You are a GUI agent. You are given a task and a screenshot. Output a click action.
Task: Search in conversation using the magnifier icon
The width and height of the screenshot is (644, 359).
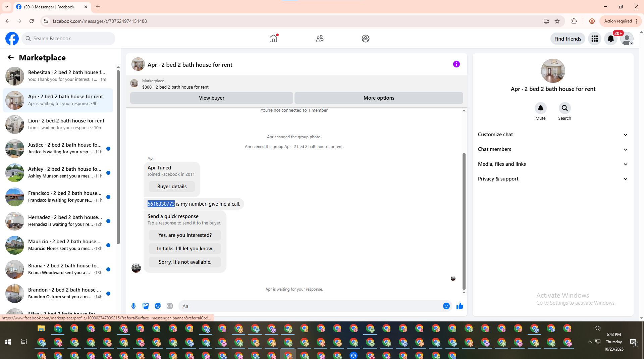click(x=565, y=108)
